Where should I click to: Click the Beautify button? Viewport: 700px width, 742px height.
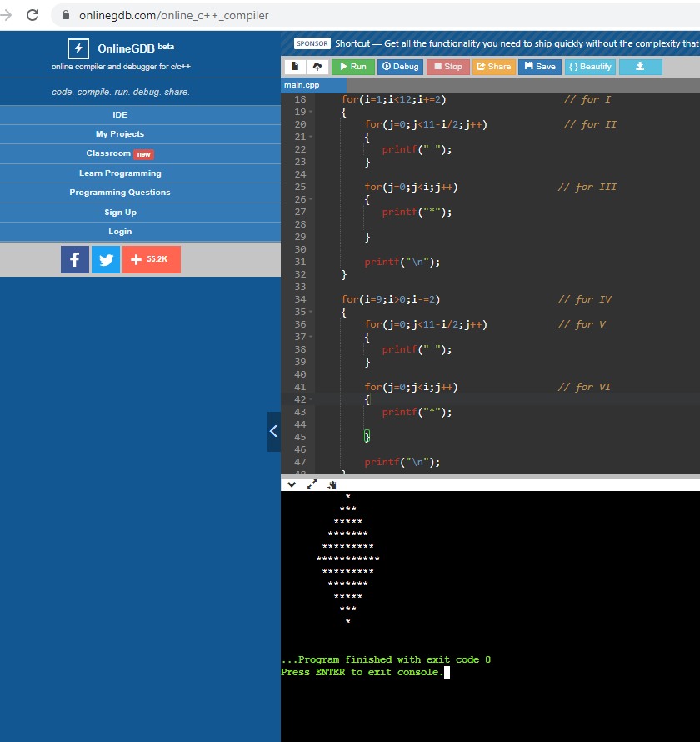[x=590, y=67]
